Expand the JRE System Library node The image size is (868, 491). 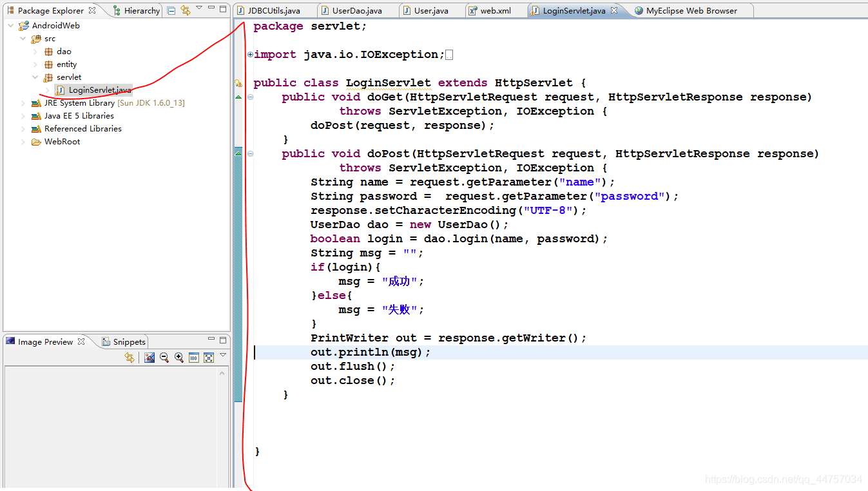pyautogui.click(x=23, y=102)
